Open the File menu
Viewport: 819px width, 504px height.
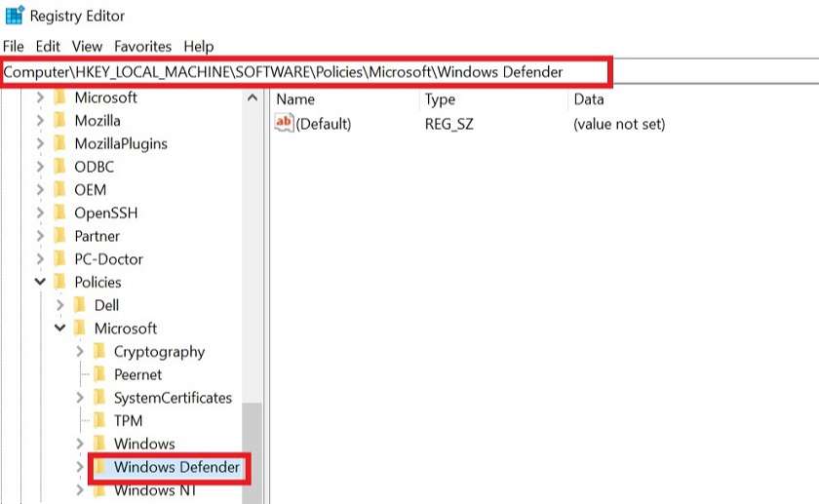(x=14, y=47)
